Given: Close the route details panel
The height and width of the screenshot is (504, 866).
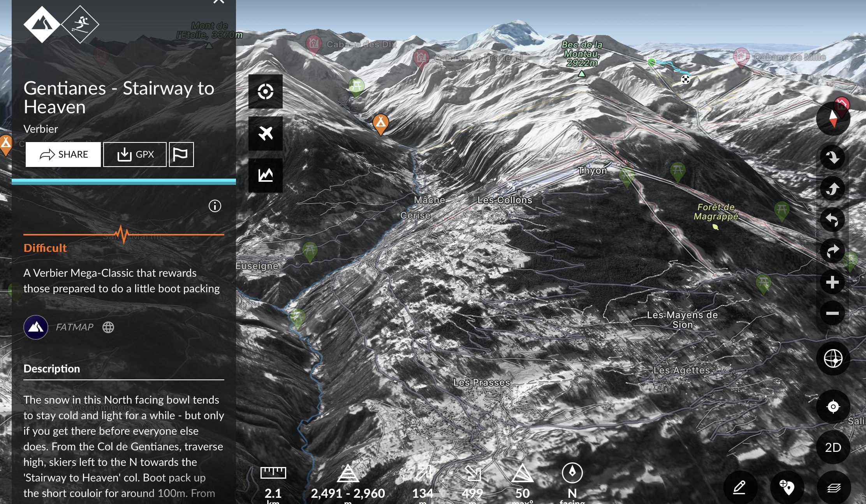Looking at the screenshot, I should (x=219, y=1).
